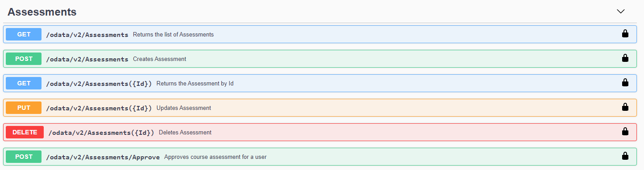Expand GET button for Assessment by Id
This screenshot has height=170, width=644.
click(x=24, y=83)
